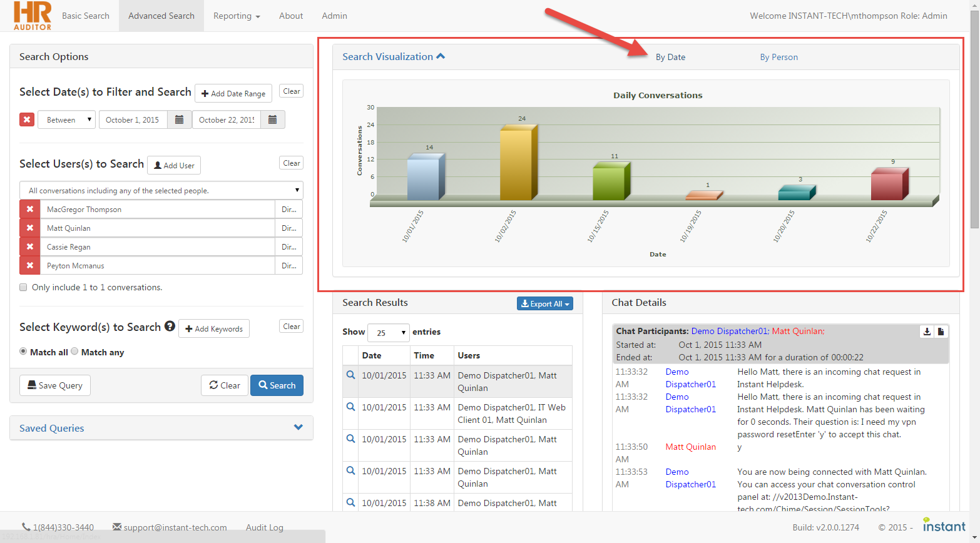Click the support@instant-tech.com email link
This screenshot has width=980, height=543.
click(170, 527)
